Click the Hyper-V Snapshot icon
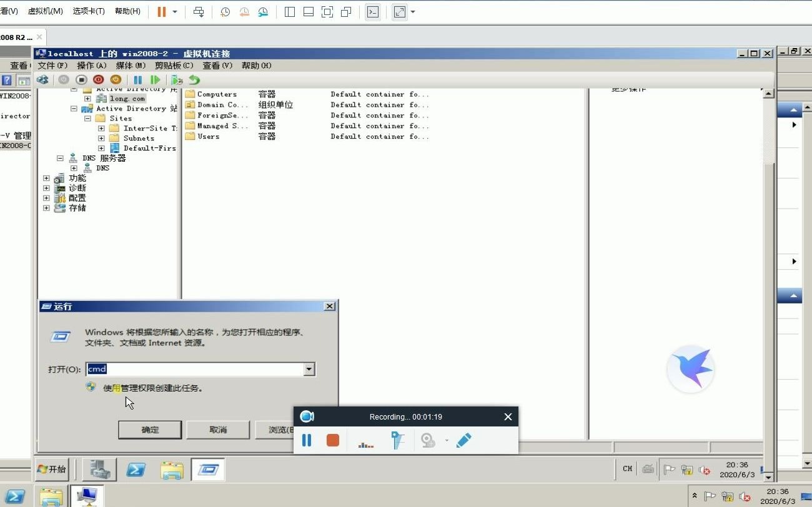Screen dimensions: 812x507 (x=177, y=80)
